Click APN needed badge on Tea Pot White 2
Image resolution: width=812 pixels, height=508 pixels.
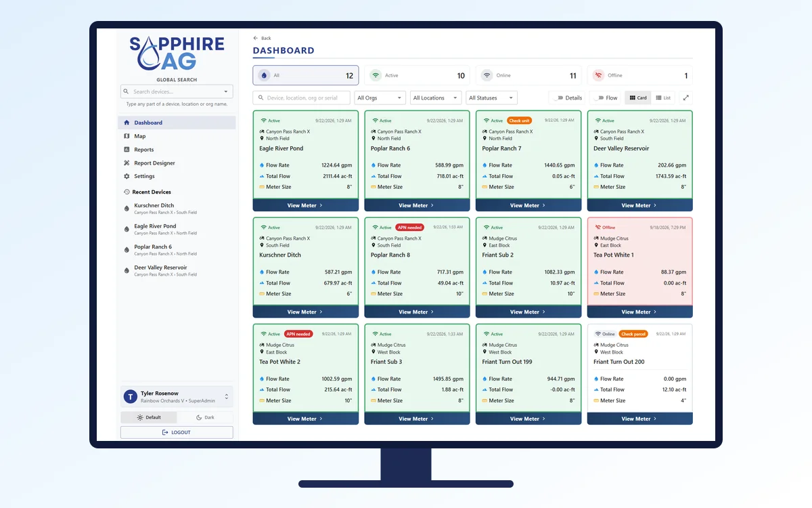point(298,334)
